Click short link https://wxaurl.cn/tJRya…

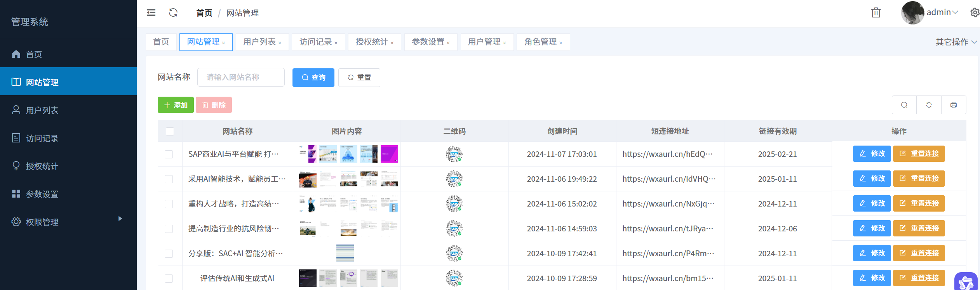pyautogui.click(x=668, y=229)
